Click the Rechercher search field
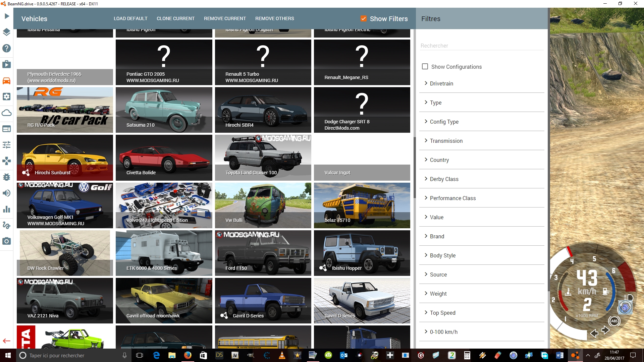This screenshot has width=644, height=362. 482,46
